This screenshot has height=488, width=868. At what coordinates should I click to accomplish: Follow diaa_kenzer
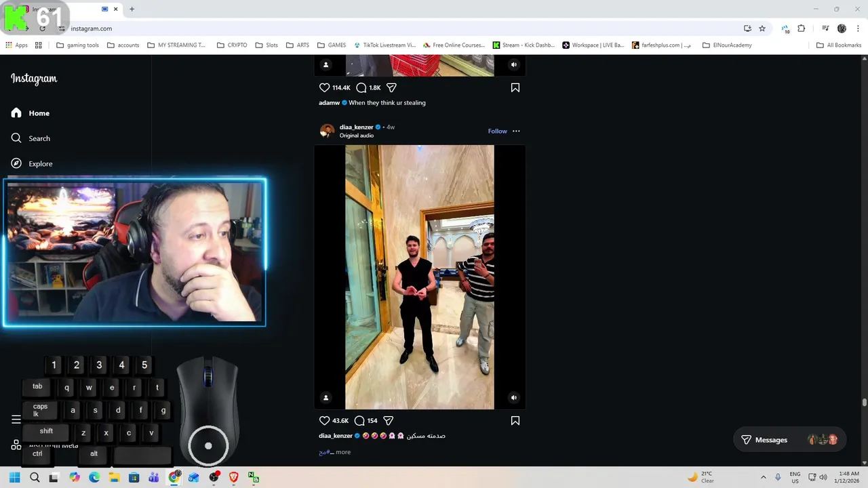(497, 131)
